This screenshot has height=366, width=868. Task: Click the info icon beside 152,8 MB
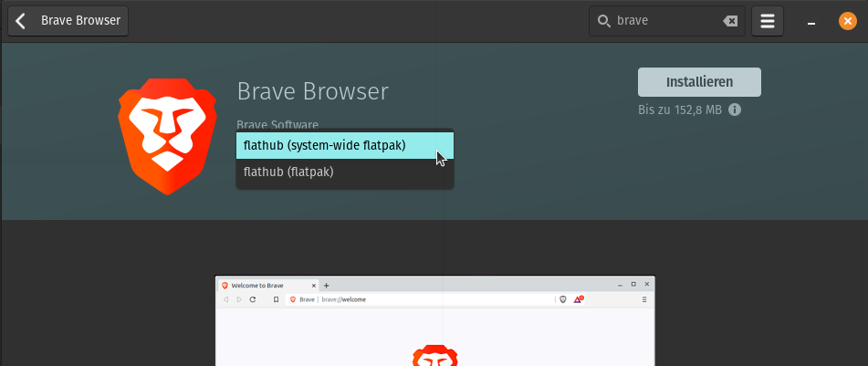735,110
